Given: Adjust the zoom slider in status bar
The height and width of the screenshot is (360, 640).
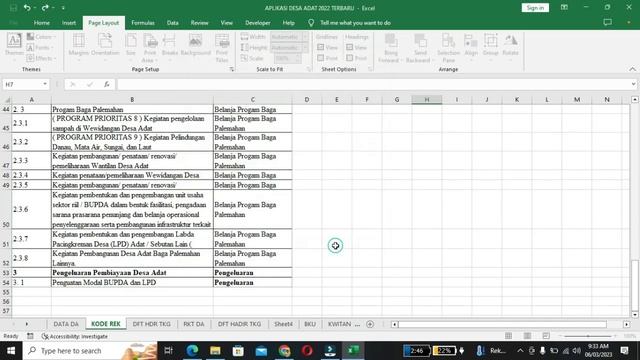Looking at the screenshot, I should point(588,336).
